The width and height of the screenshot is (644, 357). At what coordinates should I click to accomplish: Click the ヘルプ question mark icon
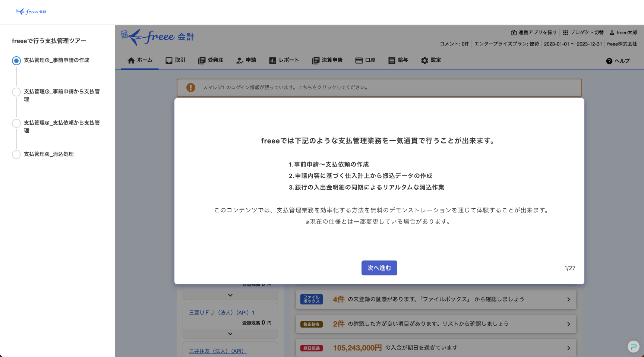609,61
